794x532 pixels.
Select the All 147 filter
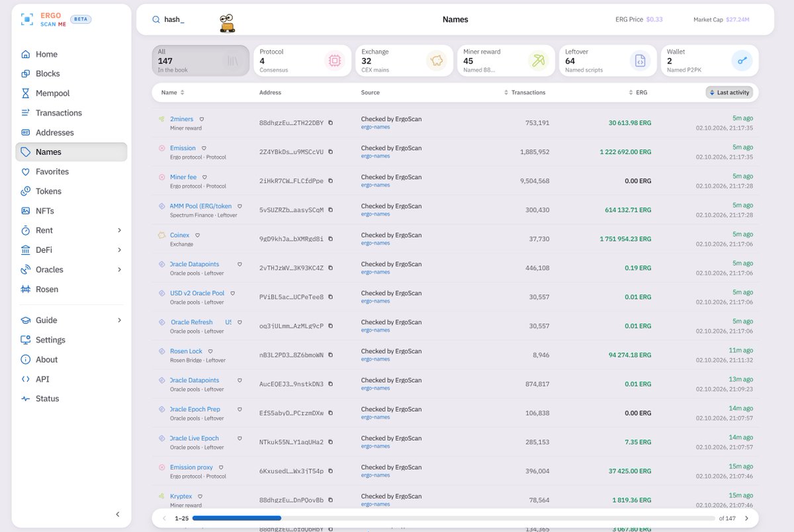pyautogui.click(x=200, y=60)
